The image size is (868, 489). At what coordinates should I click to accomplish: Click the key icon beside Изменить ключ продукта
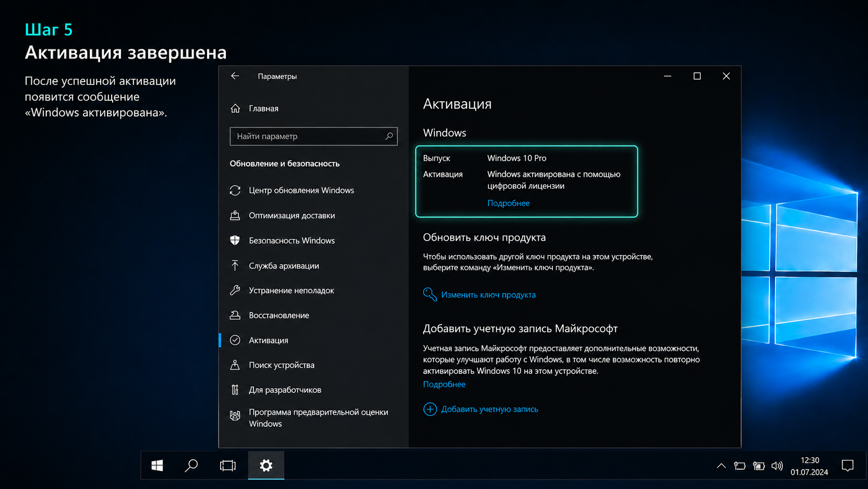[430, 294]
